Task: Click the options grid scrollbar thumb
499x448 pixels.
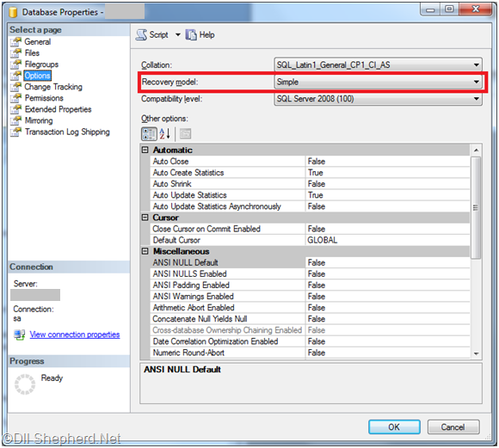Action: [476, 208]
